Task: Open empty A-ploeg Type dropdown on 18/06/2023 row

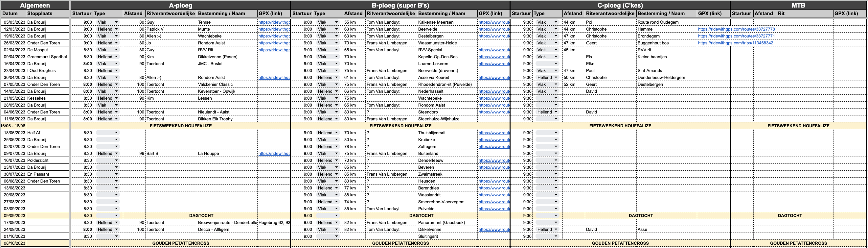Action: [107, 133]
